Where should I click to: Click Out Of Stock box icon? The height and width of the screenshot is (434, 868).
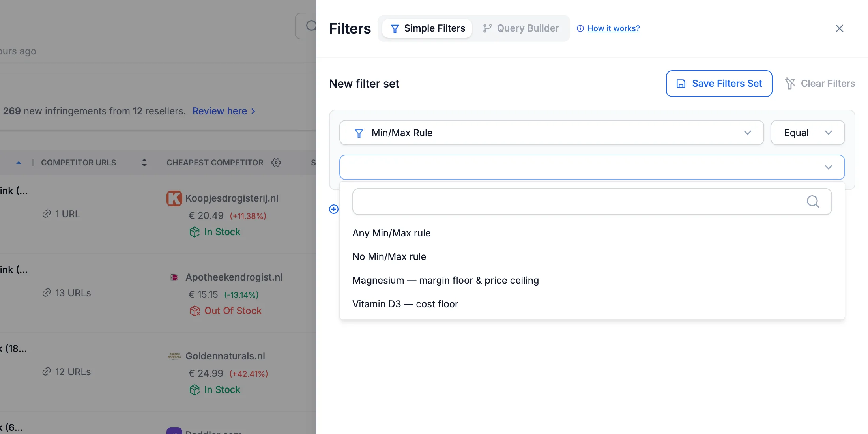(195, 311)
